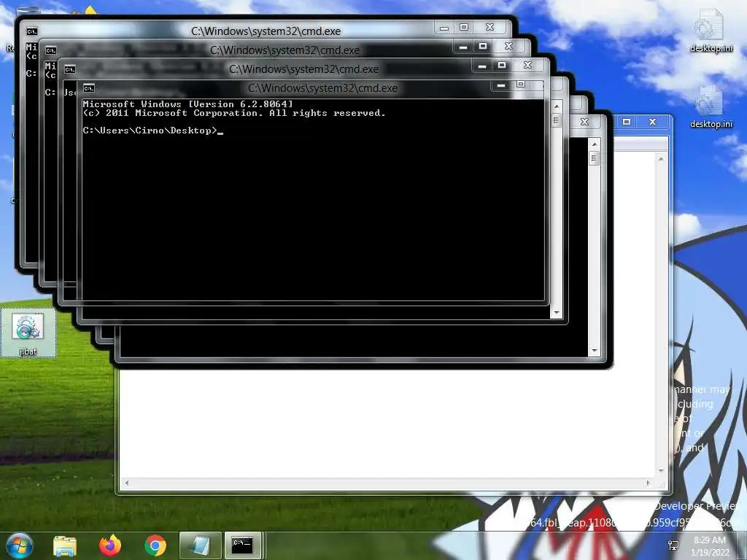The image size is (747, 560).
Task: Click scroll up arrow of cmd window behind front
Action: (556, 106)
